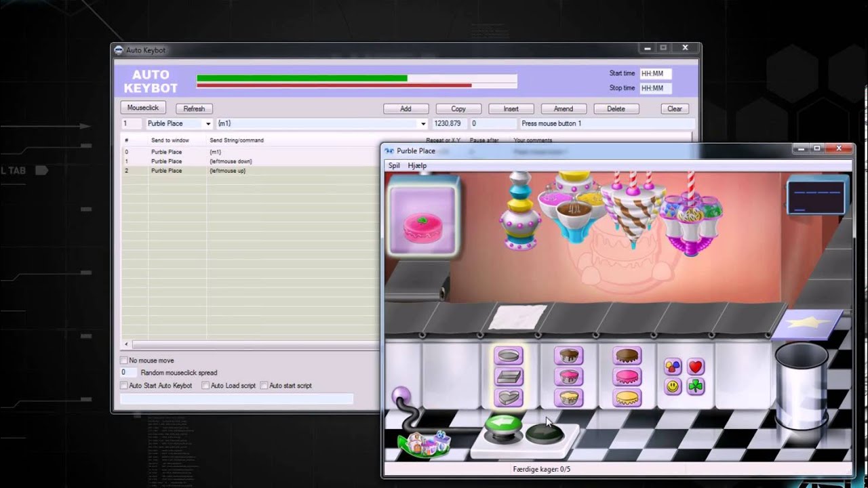Click the line number field showing 1
868x488 pixels.
tap(132, 124)
